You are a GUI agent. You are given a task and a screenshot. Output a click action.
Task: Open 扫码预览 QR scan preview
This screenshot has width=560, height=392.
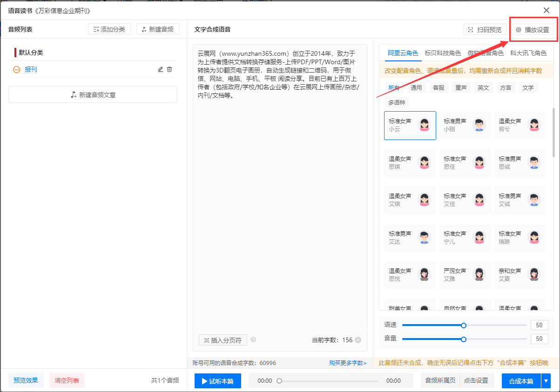click(x=485, y=30)
